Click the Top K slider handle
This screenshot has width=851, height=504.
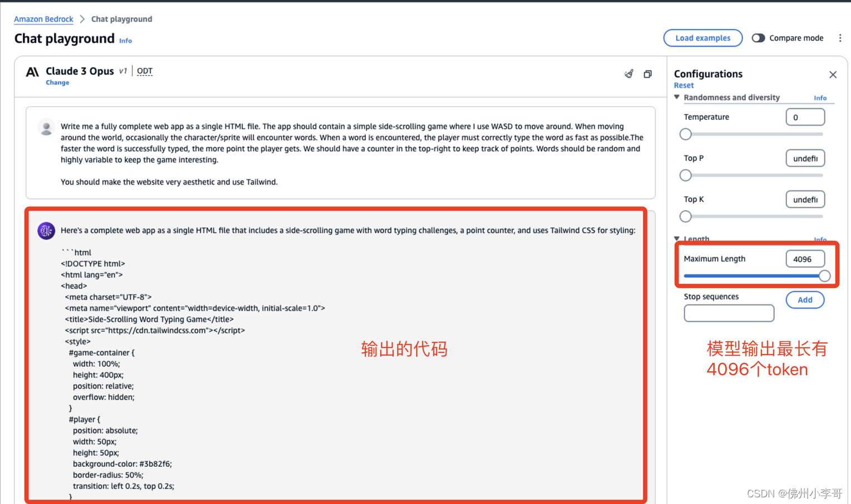coord(685,216)
